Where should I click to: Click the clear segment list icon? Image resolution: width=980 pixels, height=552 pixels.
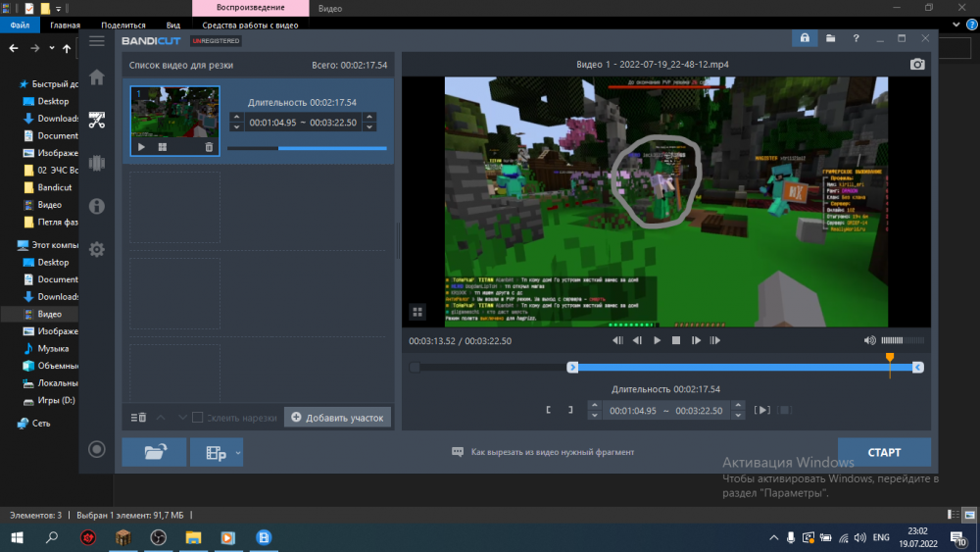click(138, 418)
